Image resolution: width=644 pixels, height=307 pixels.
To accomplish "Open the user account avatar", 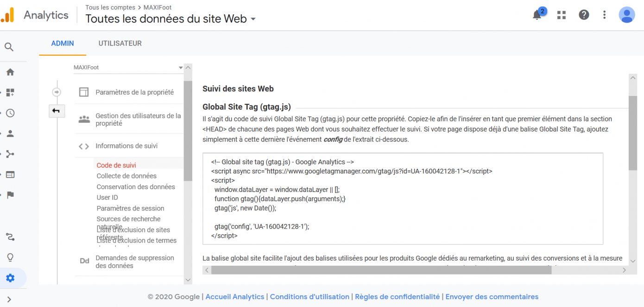I will click(x=627, y=15).
